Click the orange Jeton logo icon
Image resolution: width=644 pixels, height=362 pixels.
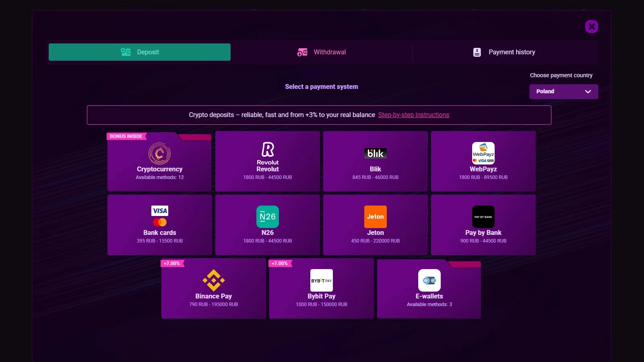click(x=376, y=217)
